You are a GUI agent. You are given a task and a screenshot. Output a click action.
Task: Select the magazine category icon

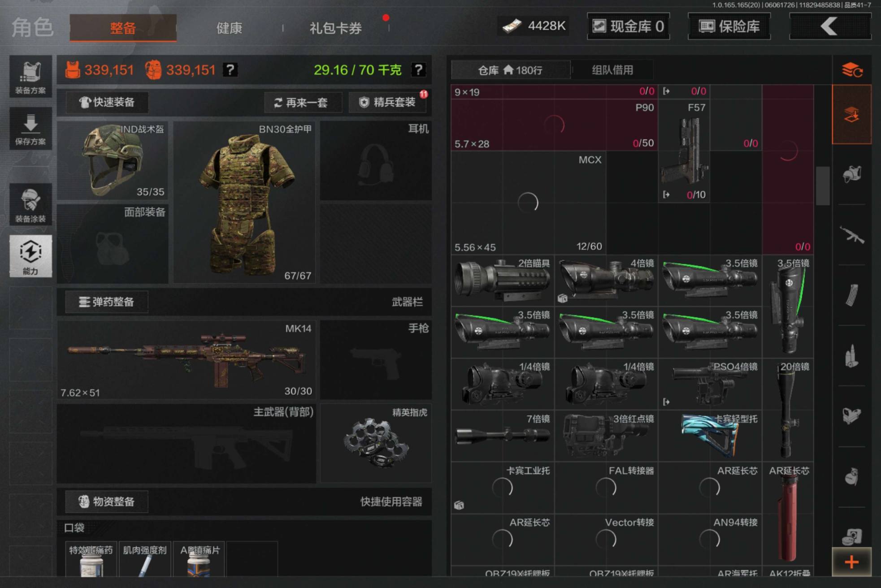(852, 295)
